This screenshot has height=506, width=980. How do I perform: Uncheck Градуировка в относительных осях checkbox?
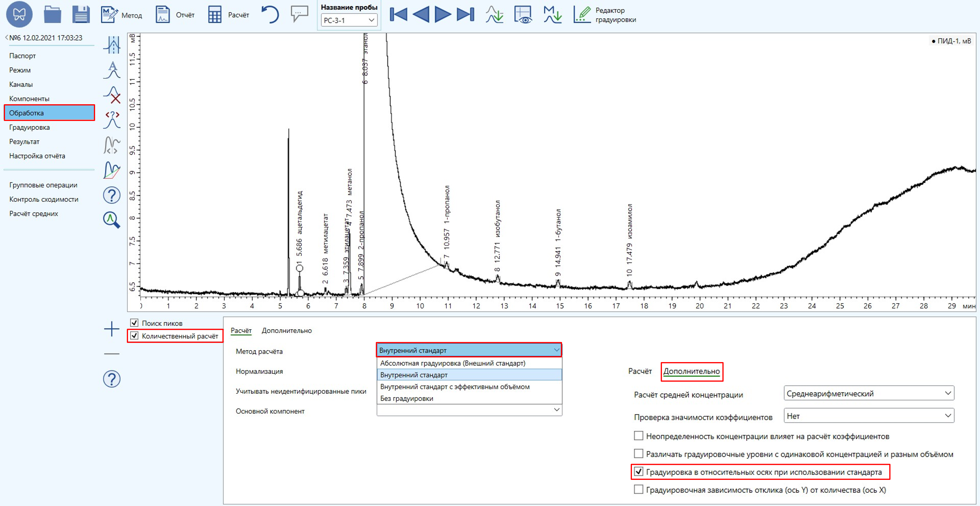(x=639, y=472)
